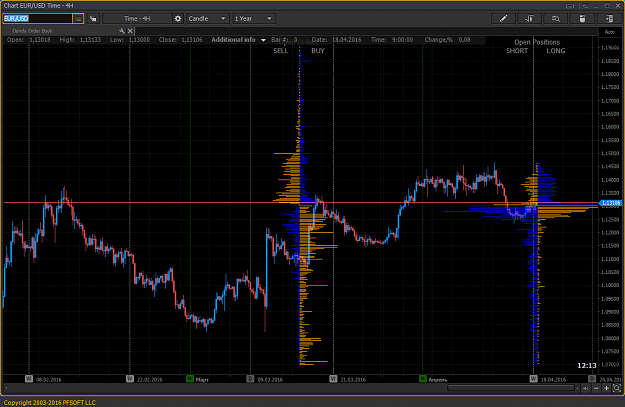This screenshot has width=625, height=407.
Task: Click the horizontal chart scrollbar thumb
Action: click(x=511, y=387)
